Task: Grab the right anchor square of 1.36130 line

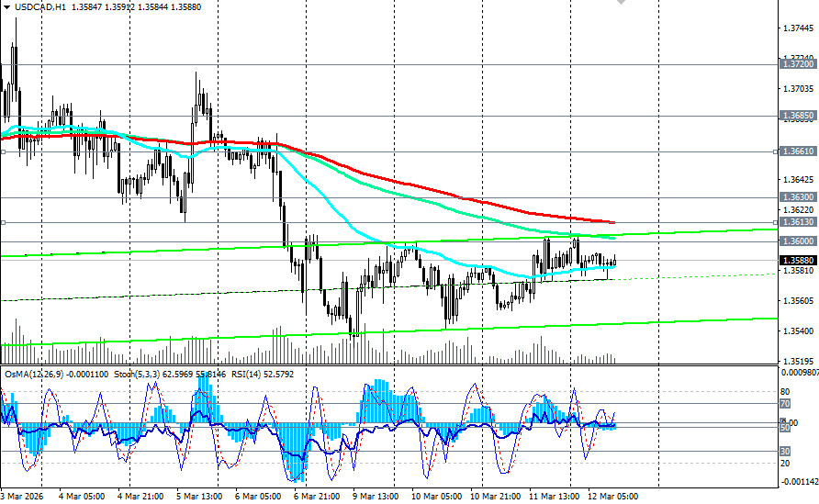Action: (x=776, y=222)
